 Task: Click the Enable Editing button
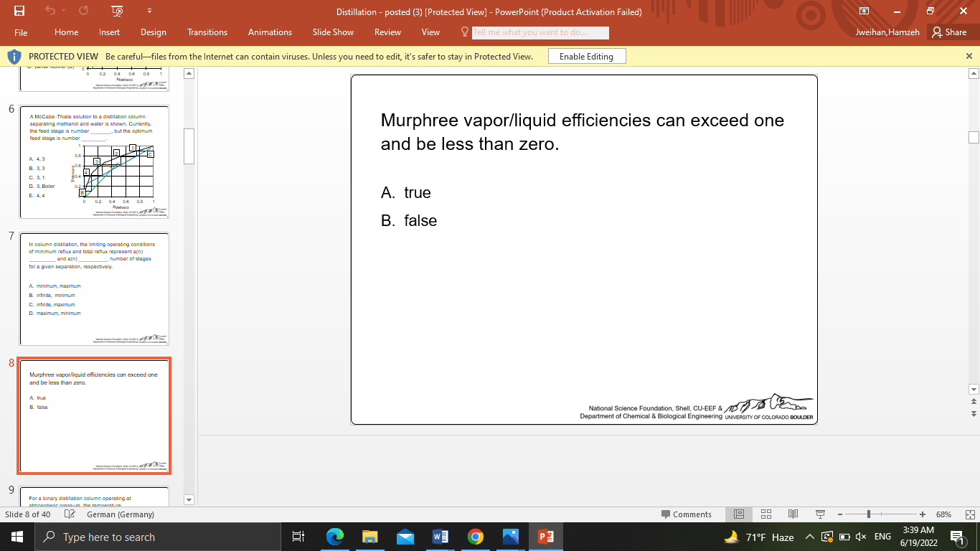[x=586, y=56]
